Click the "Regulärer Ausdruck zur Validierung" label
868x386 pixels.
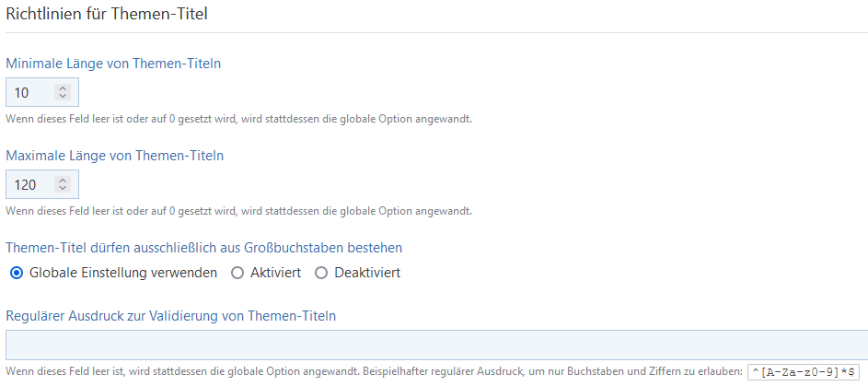(170, 316)
